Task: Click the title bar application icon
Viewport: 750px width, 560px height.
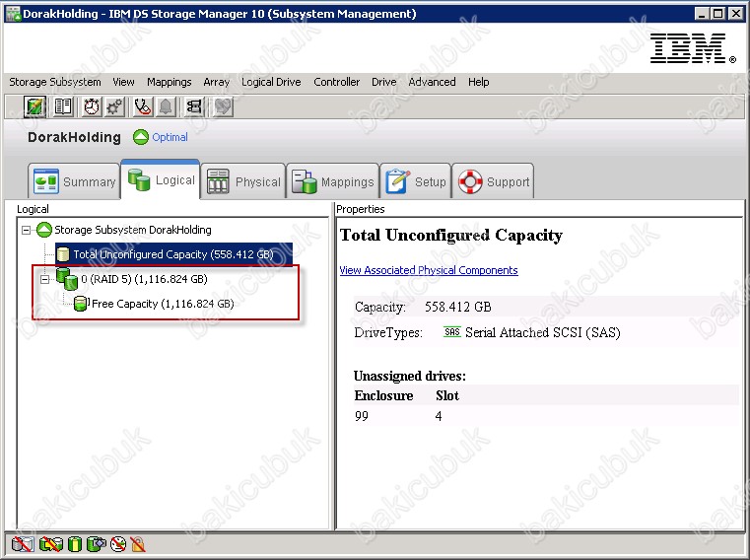Action: tap(14, 14)
